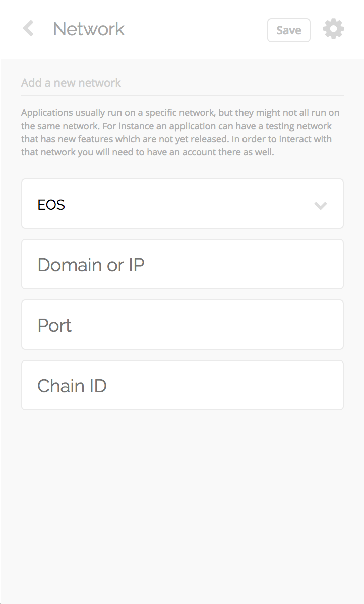The height and width of the screenshot is (604, 364).
Task: Select the Chain ID text box
Action: pyautogui.click(x=182, y=385)
